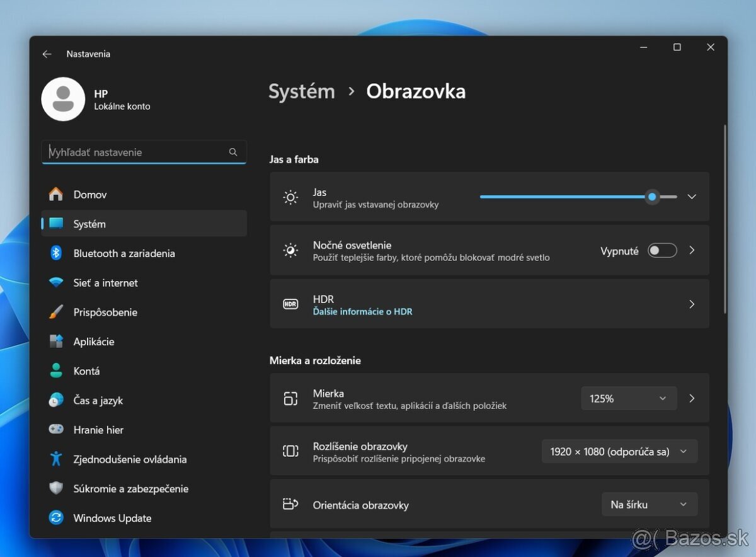Open the Na šírku orientation dropdown
Image resolution: width=756 pixels, height=557 pixels.
click(649, 505)
